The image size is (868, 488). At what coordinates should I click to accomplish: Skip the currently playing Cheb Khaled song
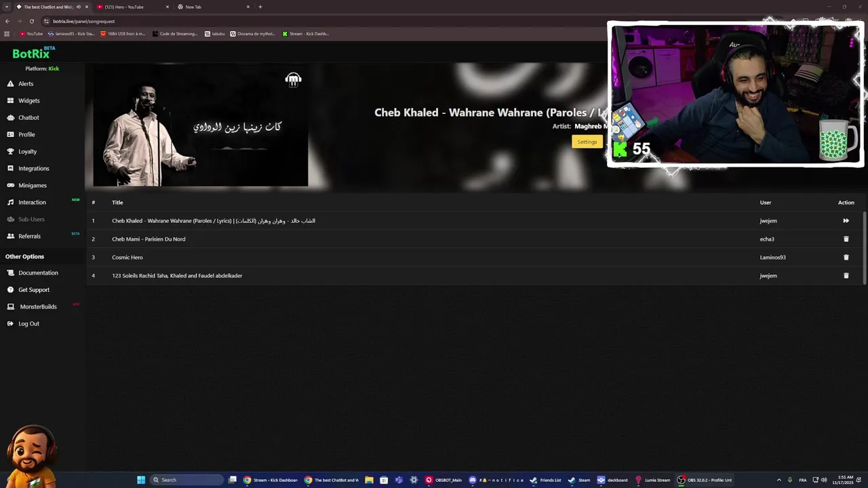tap(846, 220)
